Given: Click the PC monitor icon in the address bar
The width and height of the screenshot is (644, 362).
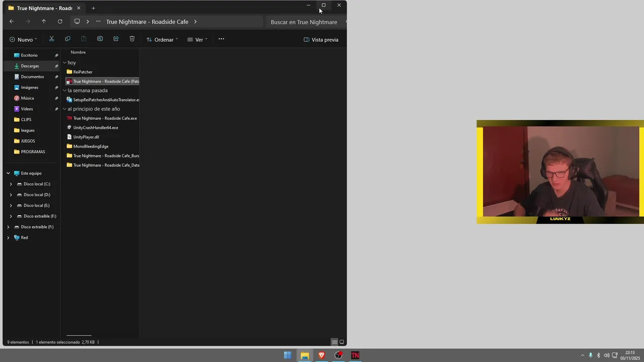Looking at the screenshot, I should tap(77, 22).
